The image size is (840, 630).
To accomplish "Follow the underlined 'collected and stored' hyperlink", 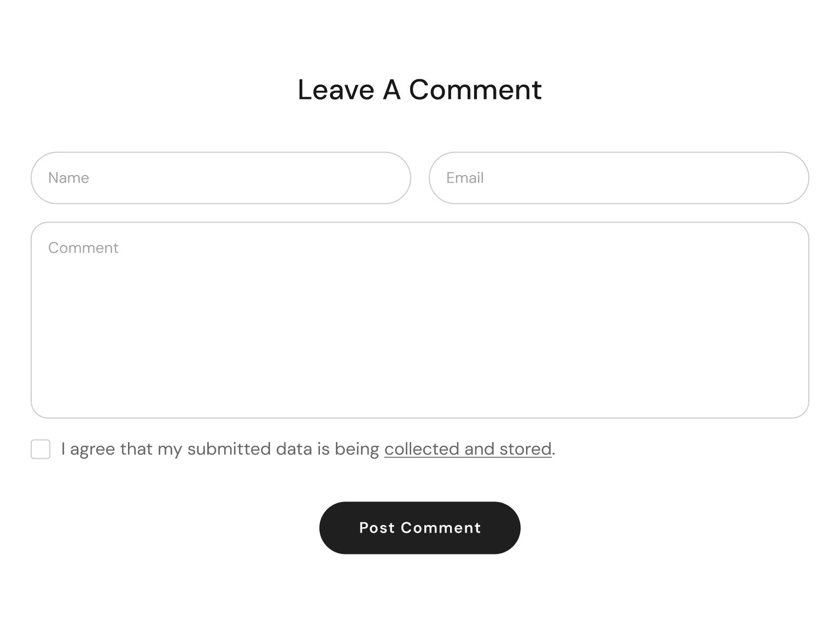I will point(468,449).
